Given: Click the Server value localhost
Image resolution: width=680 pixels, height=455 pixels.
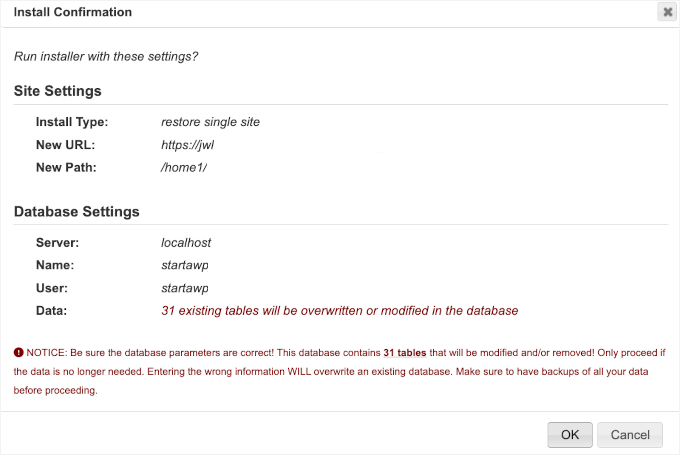Looking at the screenshot, I should pyautogui.click(x=186, y=243).
